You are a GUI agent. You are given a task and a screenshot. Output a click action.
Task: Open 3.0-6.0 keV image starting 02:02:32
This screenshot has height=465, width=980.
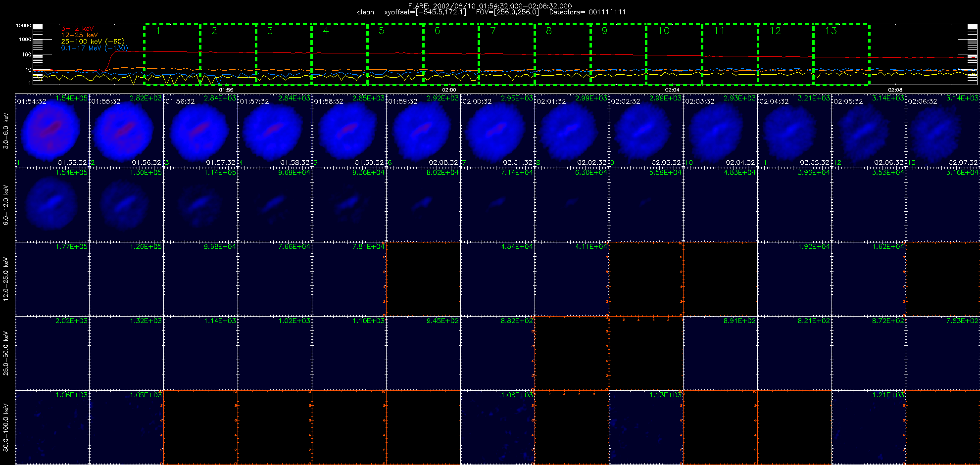[646, 131]
